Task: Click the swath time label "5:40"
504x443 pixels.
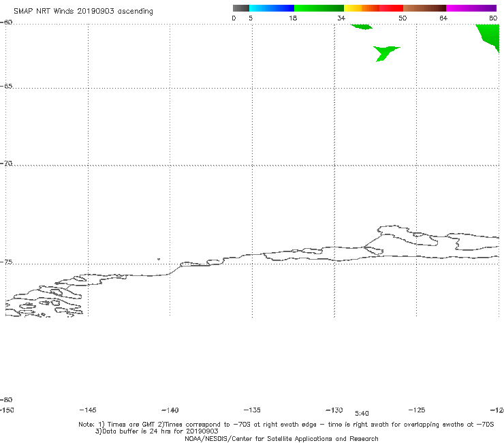Action: (362, 414)
